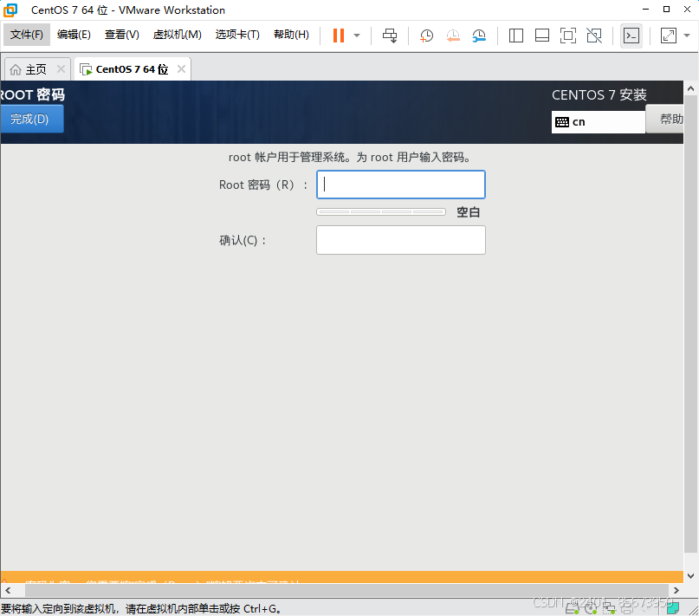
Task: Click the 完成(D) button
Action: 31,119
